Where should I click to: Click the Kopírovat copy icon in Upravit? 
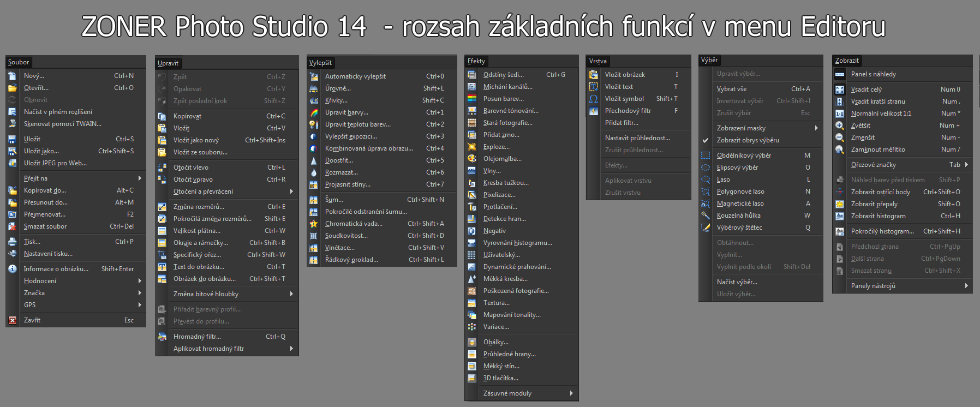[x=162, y=116]
